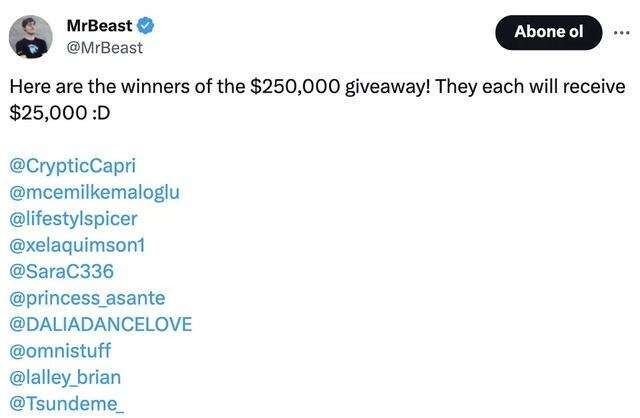The height and width of the screenshot is (418, 640).
Task: Follow the @DALIADANCELOVE mention link
Action: [x=100, y=325]
